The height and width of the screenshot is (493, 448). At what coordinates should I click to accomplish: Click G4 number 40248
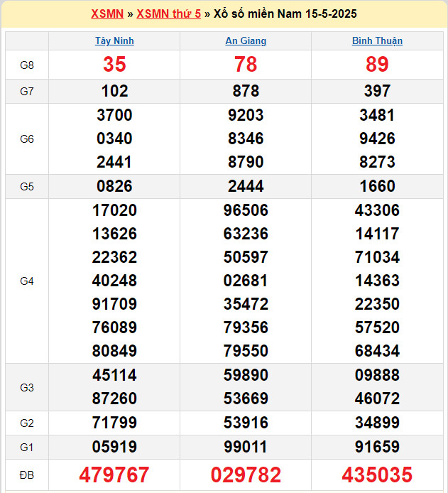114,281
